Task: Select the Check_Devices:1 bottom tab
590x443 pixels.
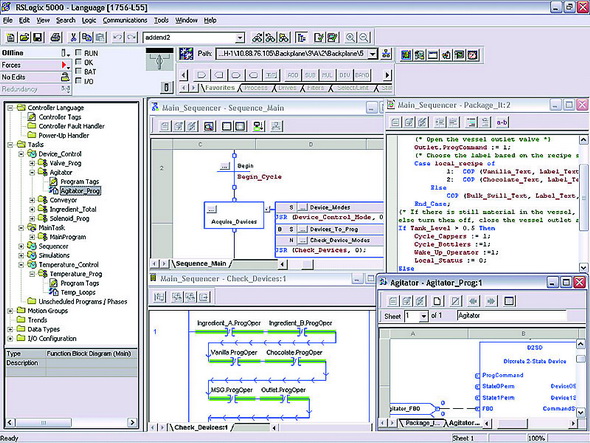Action: point(201,427)
